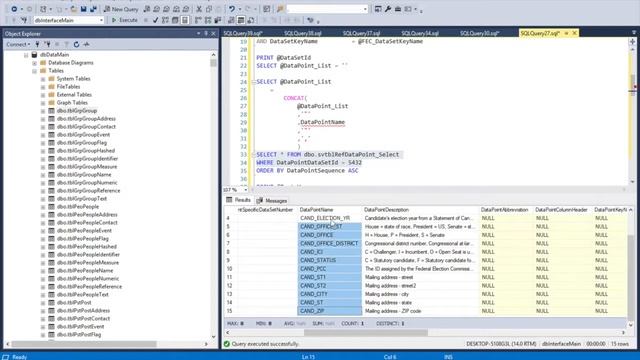Expand the dbo.tblGrpGroup table node
The height and width of the screenshot is (360, 640).
[43, 111]
